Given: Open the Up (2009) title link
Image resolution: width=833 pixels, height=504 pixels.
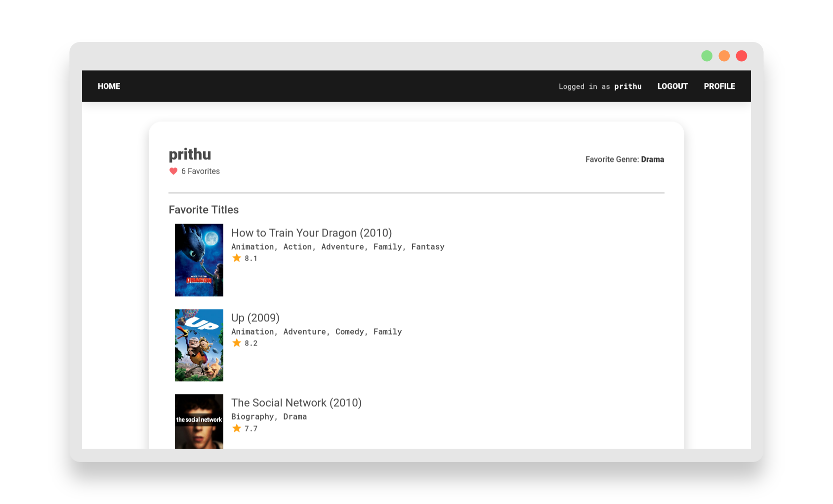Looking at the screenshot, I should (x=255, y=318).
